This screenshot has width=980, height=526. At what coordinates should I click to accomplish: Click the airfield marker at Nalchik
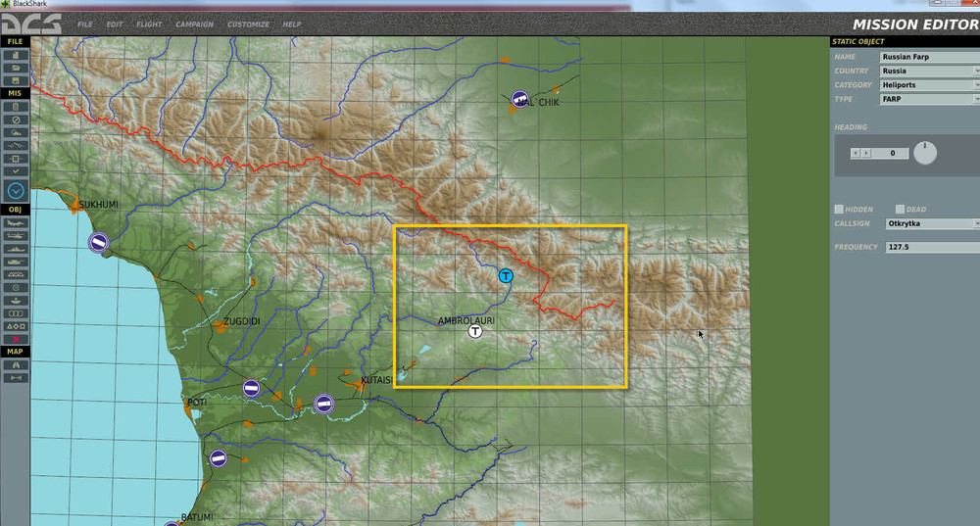[520, 99]
